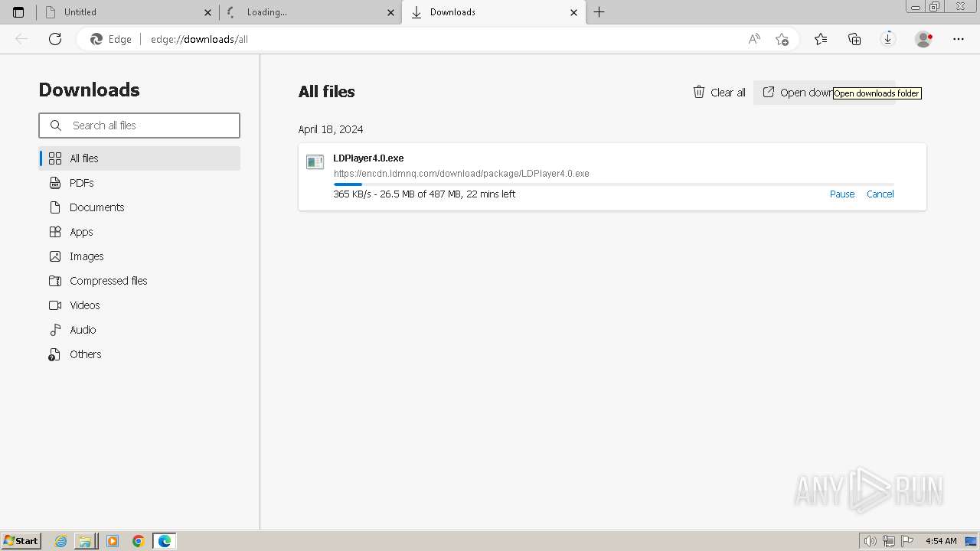
Task: Pause the LDPlayer4.0.exe download
Action: (842, 194)
